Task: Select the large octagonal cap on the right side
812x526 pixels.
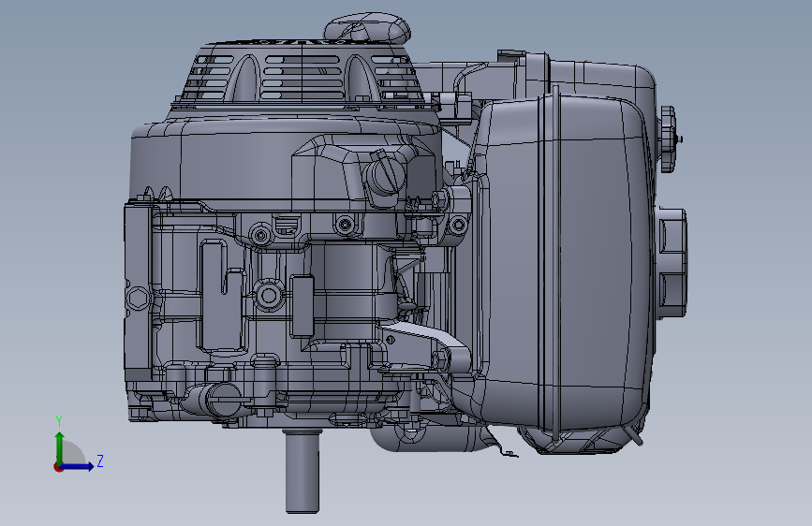Action: (672, 262)
